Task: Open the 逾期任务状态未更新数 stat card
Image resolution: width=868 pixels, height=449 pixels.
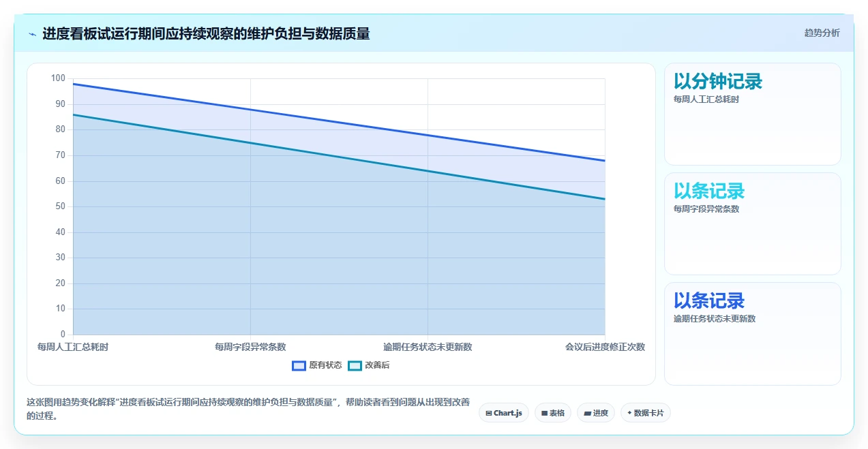Action: point(753,334)
